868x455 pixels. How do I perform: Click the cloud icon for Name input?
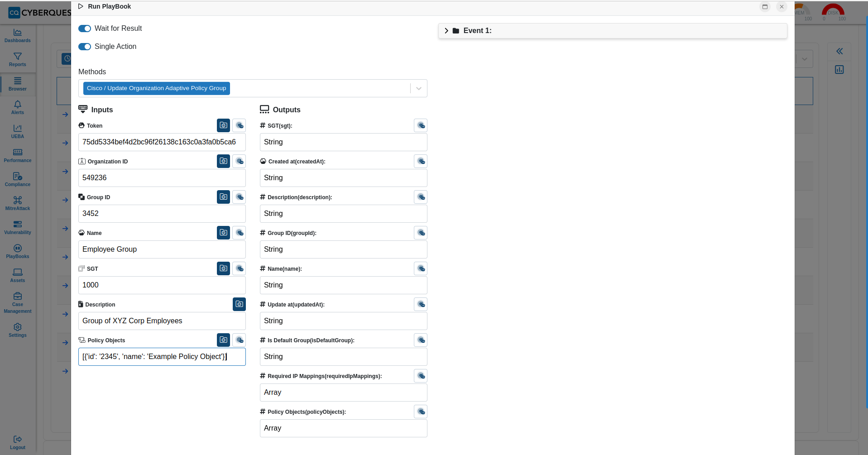239,233
